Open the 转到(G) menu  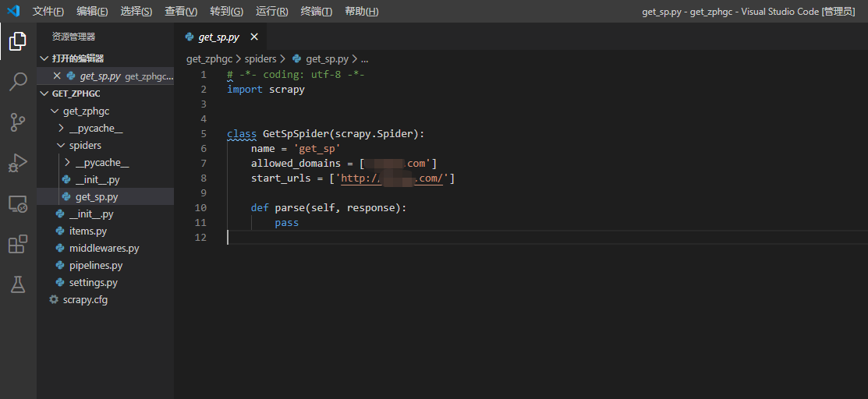coord(226,12)
